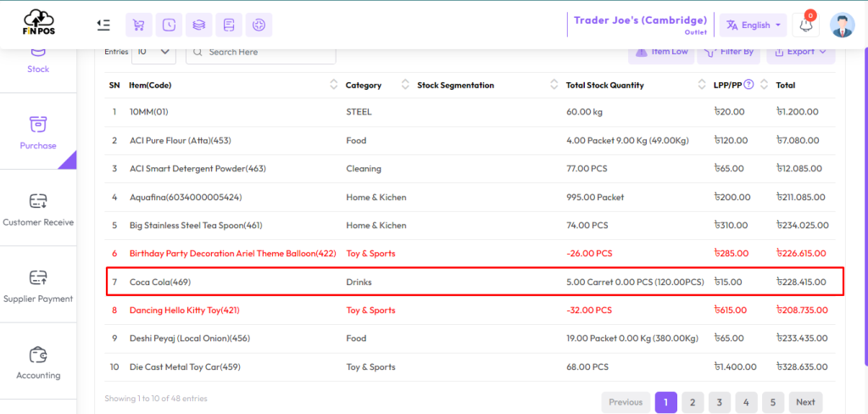Click the Total column header
Screen dimensions: 868x414
pos(786,86)
